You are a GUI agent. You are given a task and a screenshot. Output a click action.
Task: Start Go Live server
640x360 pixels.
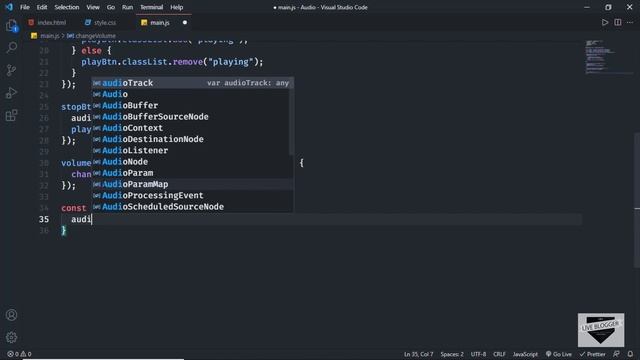(x=558, y=354)
